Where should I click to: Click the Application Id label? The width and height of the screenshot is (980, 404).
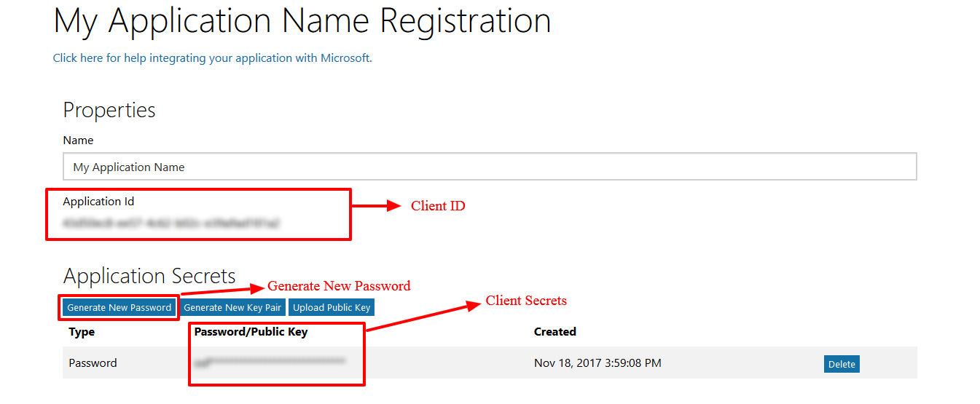[x=98, y=202]
